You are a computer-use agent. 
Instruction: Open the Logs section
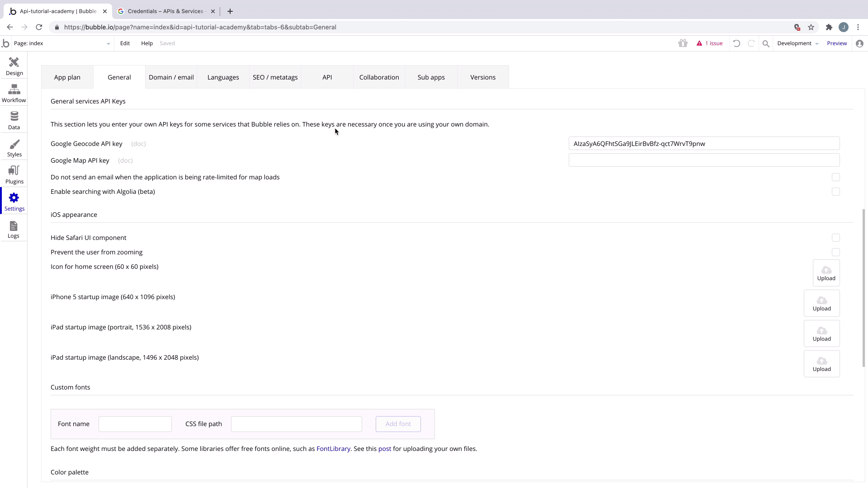click(x=14, y=229)
